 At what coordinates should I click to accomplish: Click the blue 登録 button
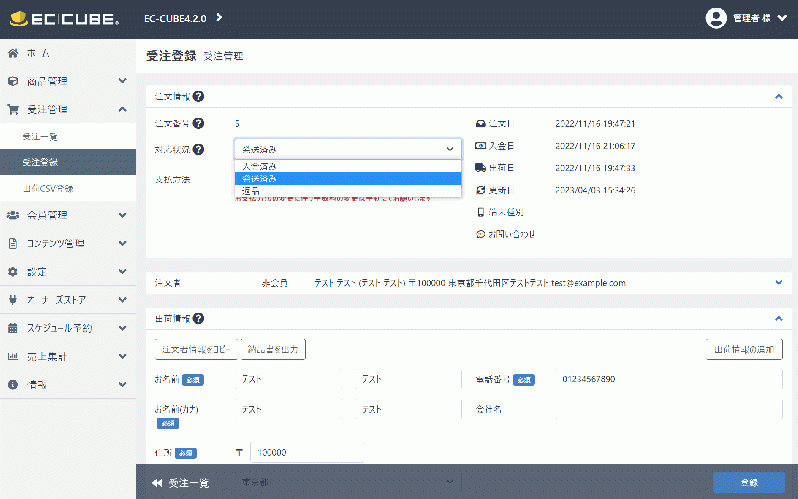tap(749, 483)
